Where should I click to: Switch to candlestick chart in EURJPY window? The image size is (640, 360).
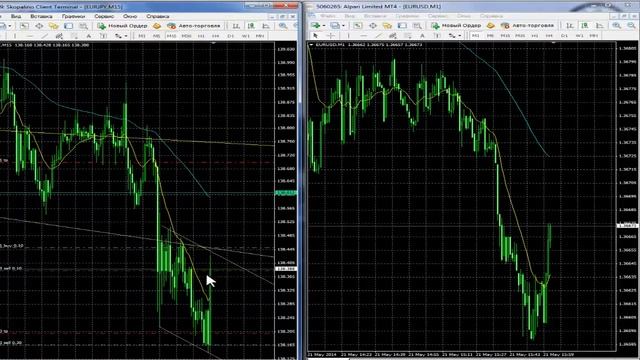[251, 26]
